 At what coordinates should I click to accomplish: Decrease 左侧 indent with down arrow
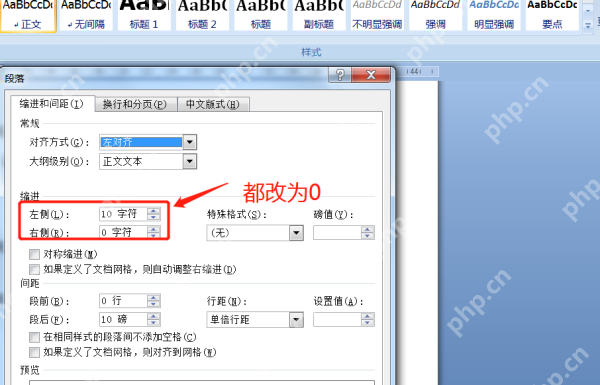[153, 217]
